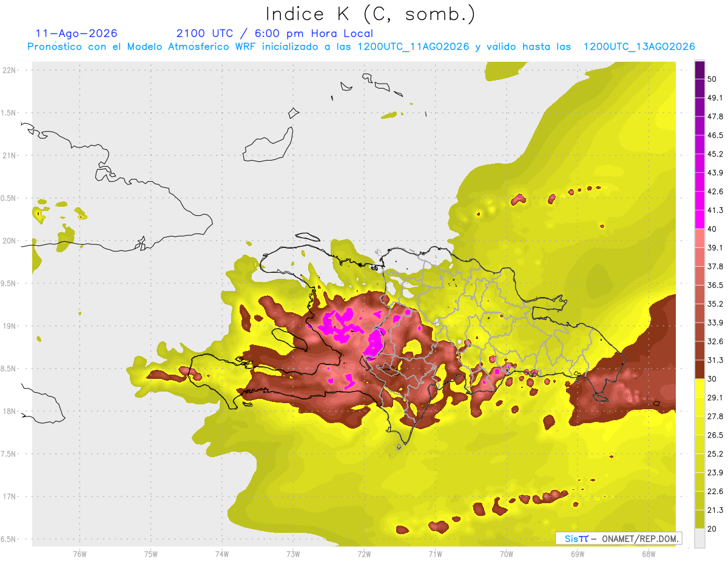
Task: Click legend value 43.9
Action: point(715,173)
